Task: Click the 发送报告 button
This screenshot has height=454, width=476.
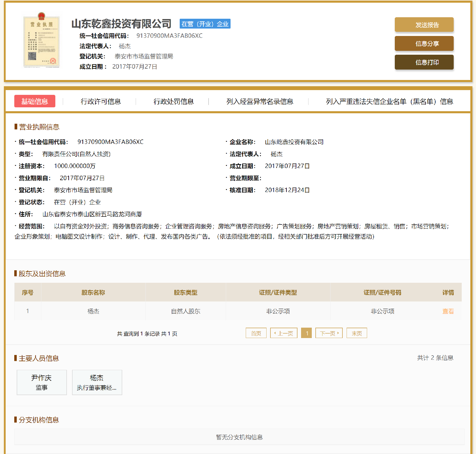Action: coord(424,25)
